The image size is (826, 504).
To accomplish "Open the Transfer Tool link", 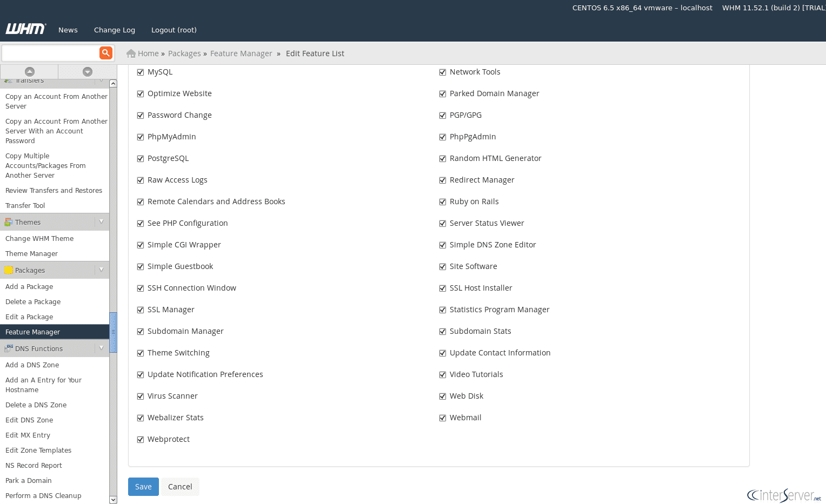I will tap(25, 206).
